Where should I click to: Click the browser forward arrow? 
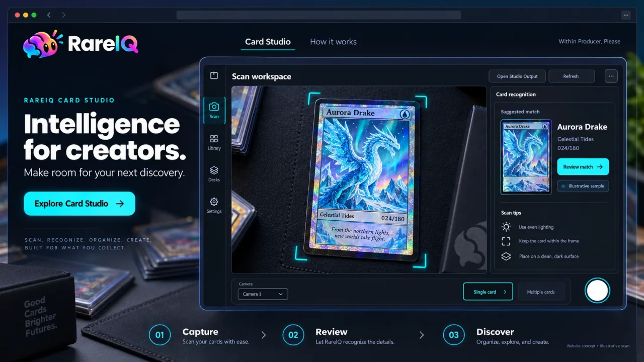click(x=63, y=15)
